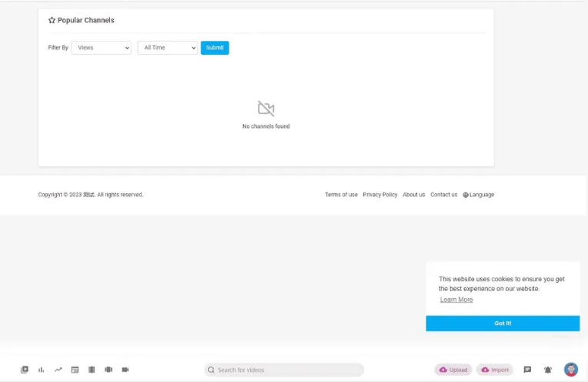Click the notifications bell icon
The height and width of the screenshot is (382, 588).
click(x=548, y=370)
